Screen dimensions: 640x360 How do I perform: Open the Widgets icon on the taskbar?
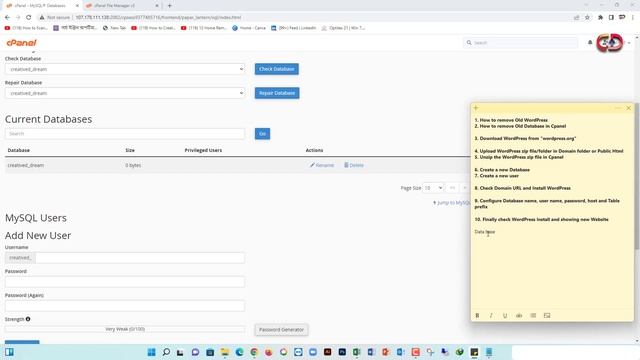9,352
